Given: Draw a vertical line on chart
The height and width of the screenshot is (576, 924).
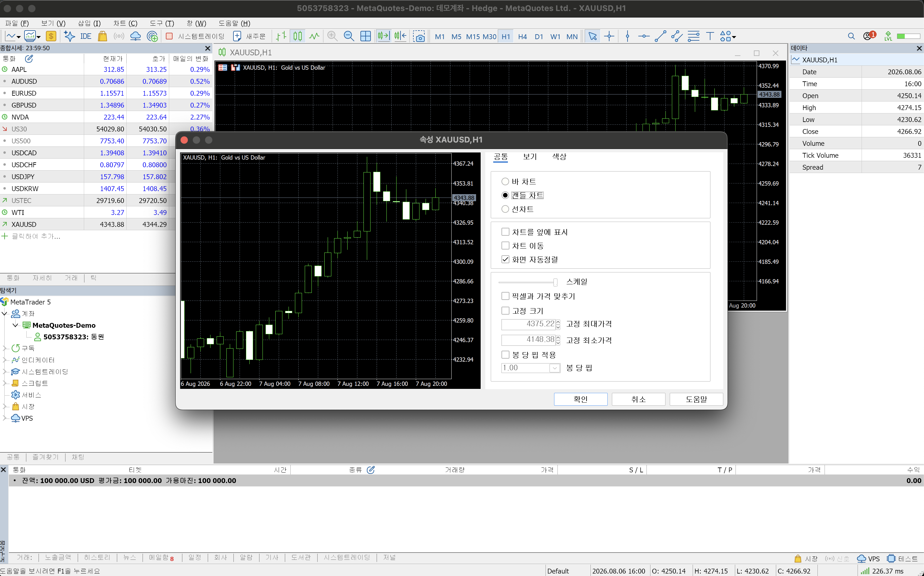Looking at the screenshot, I should (x=628, y=36).
